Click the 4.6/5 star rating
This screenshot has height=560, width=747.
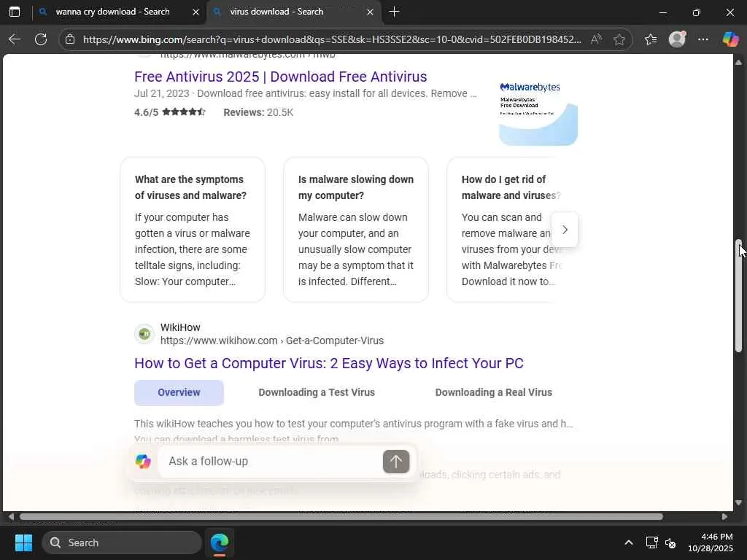tap(169, 112)
